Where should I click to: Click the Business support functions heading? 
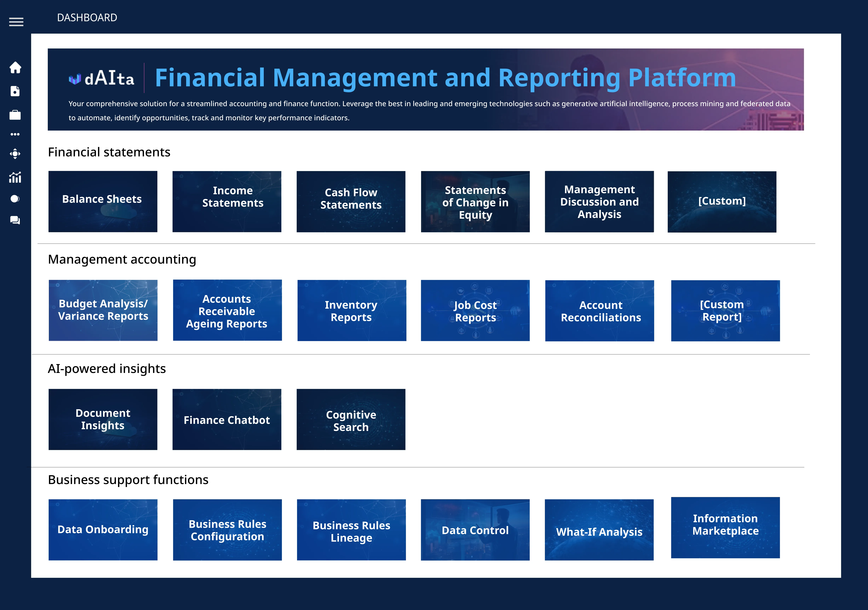[x=128, y=480]
